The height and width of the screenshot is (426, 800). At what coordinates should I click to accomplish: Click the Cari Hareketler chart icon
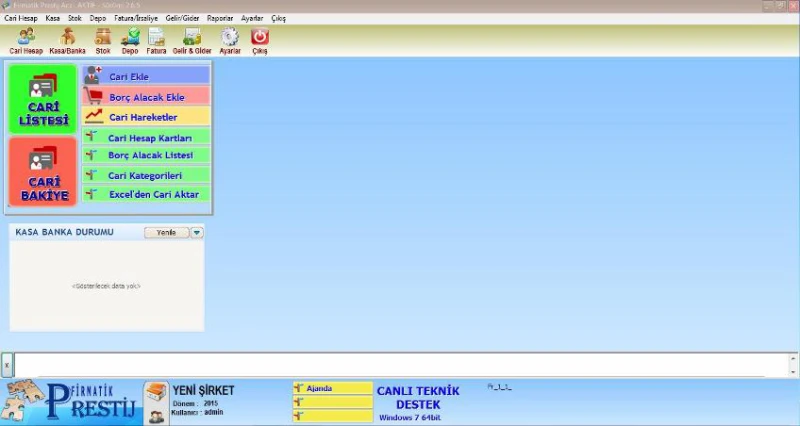[94, 116]
